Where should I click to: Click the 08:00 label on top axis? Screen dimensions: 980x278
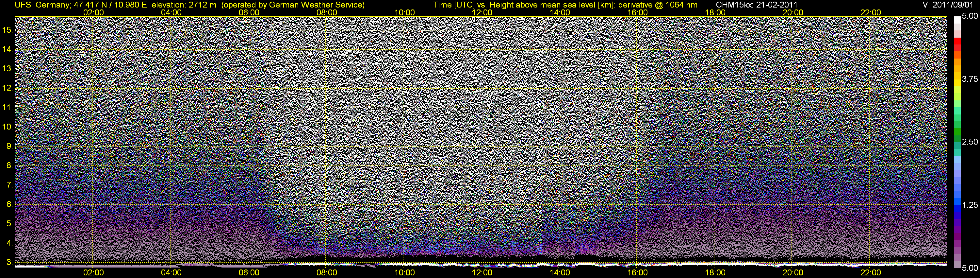click(x=327, y=12)
